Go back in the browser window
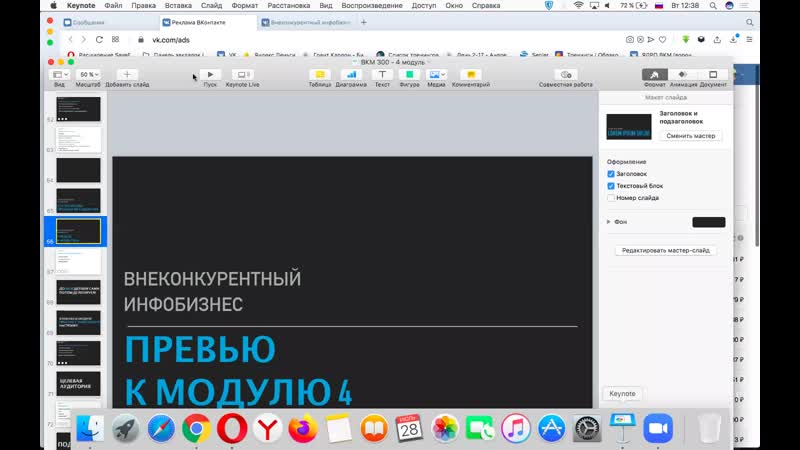The width and height of the screenshot is (800, 450). [70, 39]
